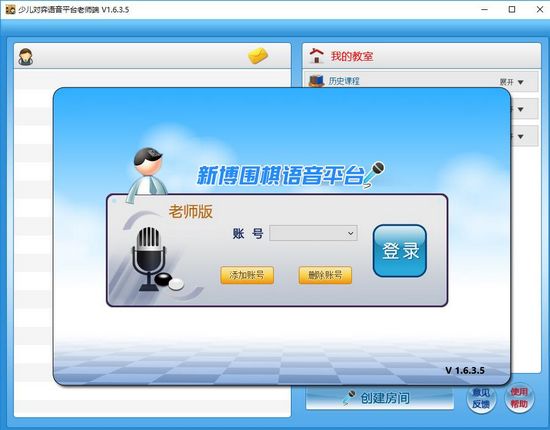
Task: Open the yellow envelope messages icon
Action: 258,55
